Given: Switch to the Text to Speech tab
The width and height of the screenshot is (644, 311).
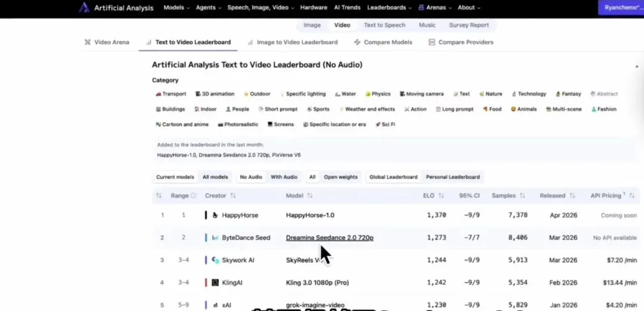Looking at the screenshot, I should 385,25.
